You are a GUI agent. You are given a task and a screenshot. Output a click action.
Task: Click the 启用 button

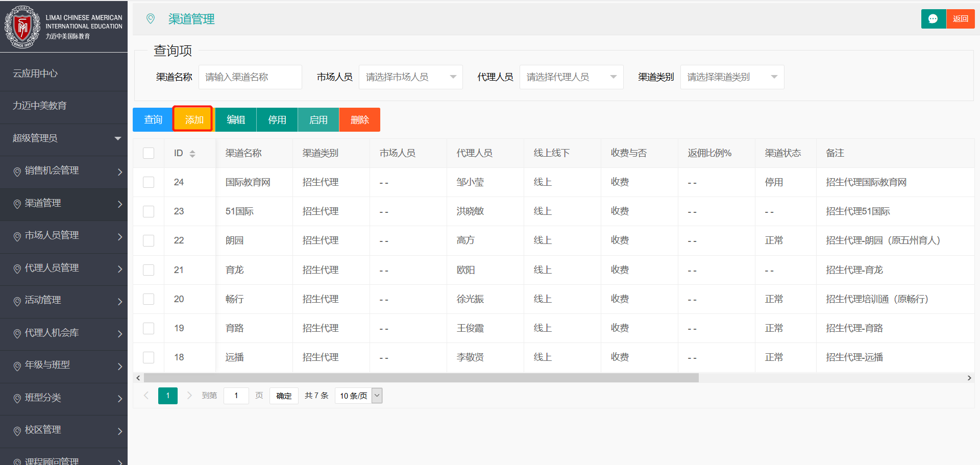click(318, 120)
